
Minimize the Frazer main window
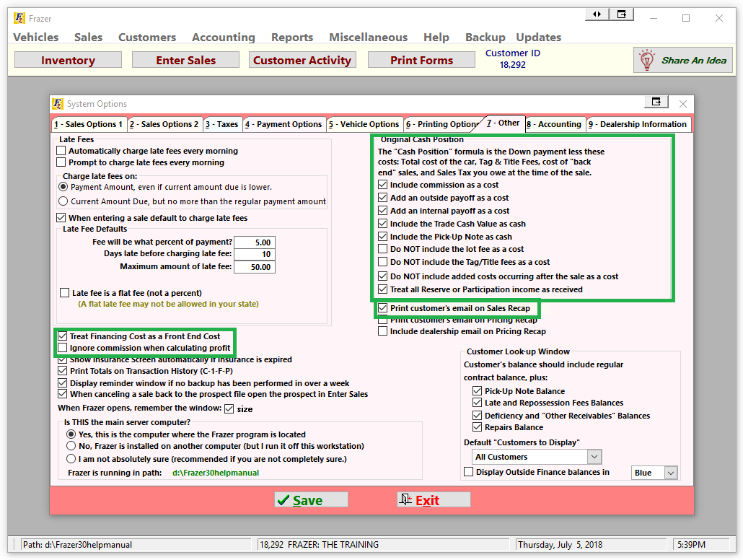(654, 18)
